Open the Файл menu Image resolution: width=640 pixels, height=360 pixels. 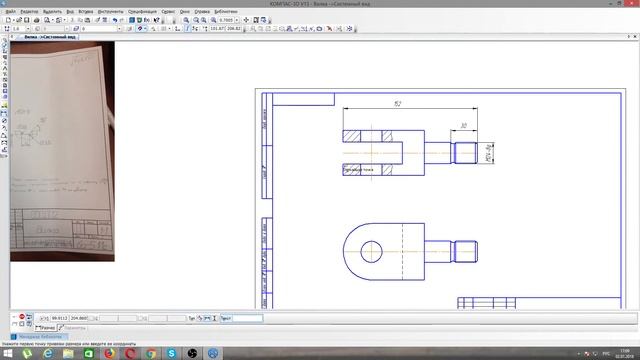click(11, 12)
